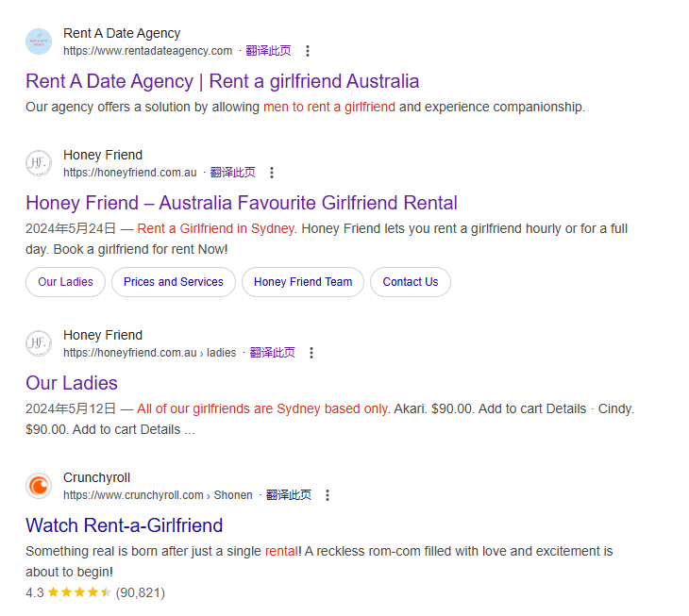Open the Watch Rent-a-Girlfriend result
Image resolution: width=689 pixels, height=616 pixels.
[x=125, y=525]
